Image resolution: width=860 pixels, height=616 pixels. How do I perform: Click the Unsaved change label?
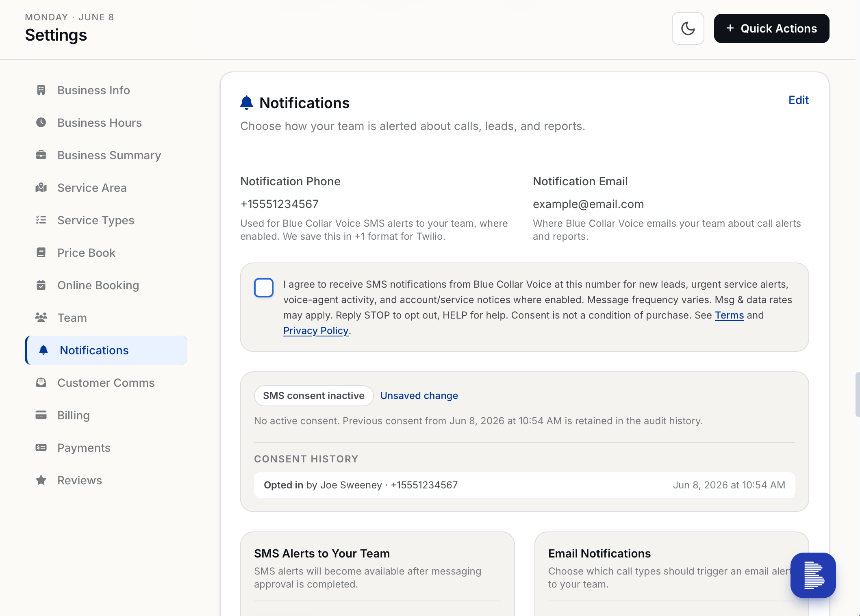pos(419,396)
